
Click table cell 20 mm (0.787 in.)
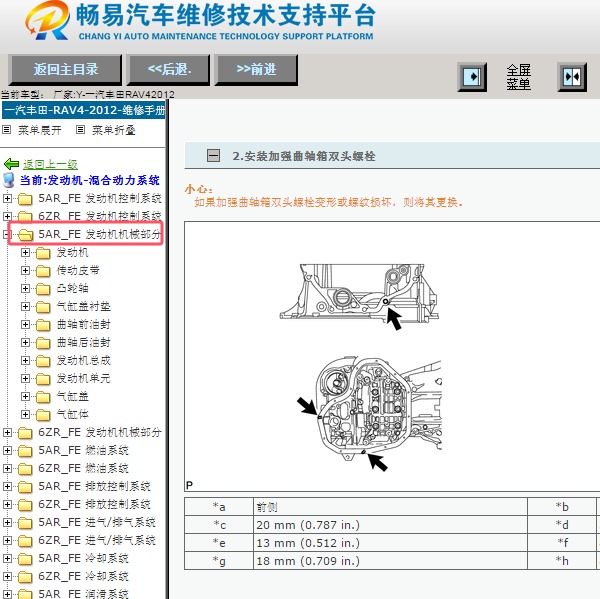coord(390,525)
